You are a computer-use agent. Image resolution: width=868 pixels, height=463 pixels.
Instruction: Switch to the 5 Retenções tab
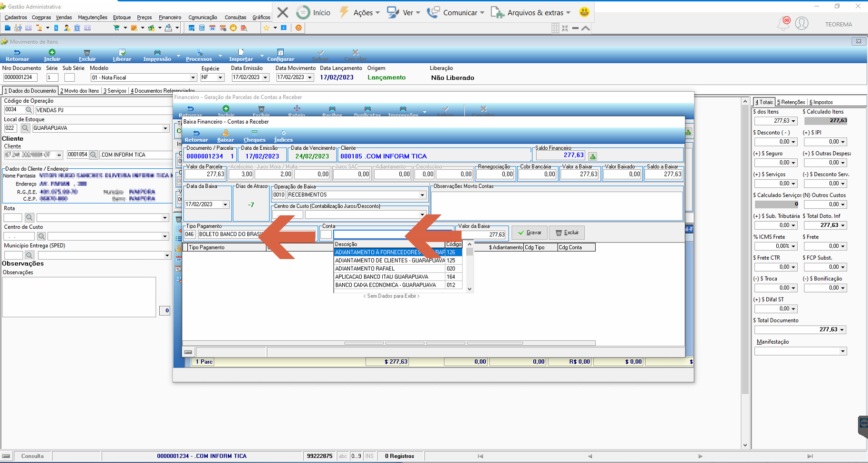click(x=791, y=102)
